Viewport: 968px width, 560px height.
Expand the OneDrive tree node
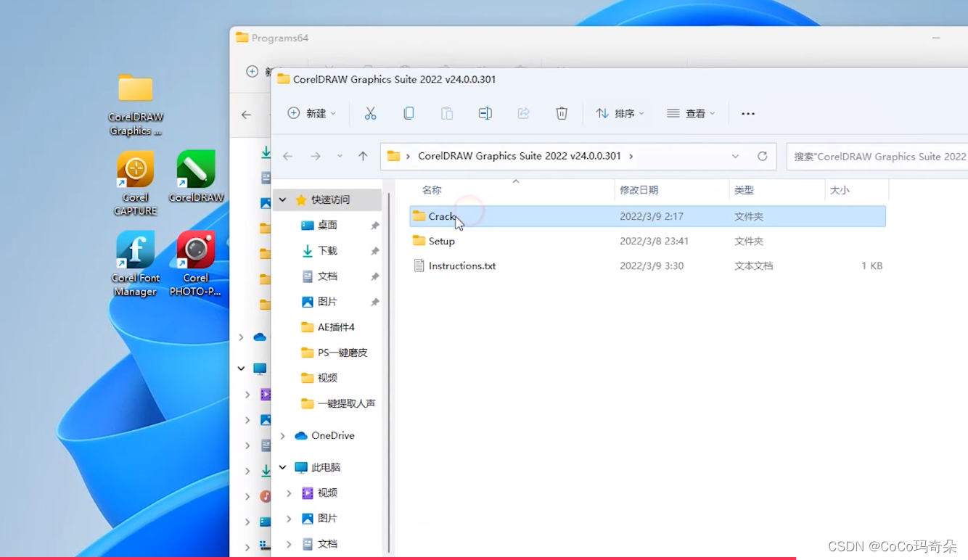(x=282, y=436)
